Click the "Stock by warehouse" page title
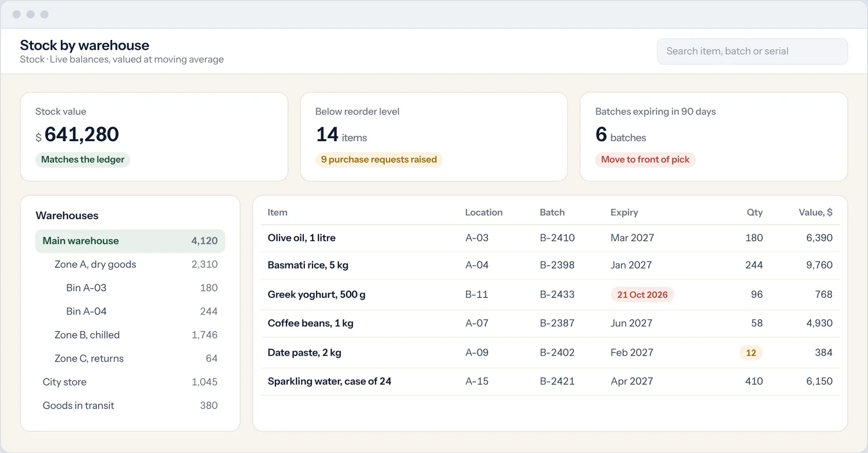Image resolution: width=868 pixels, height=453 pixels. click(84, 45)
